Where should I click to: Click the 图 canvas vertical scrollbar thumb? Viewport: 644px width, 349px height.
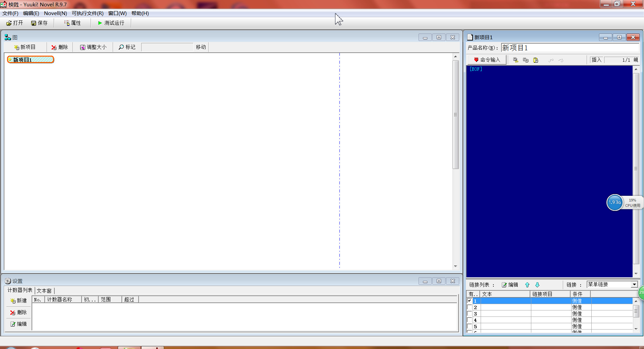[455, 115]
